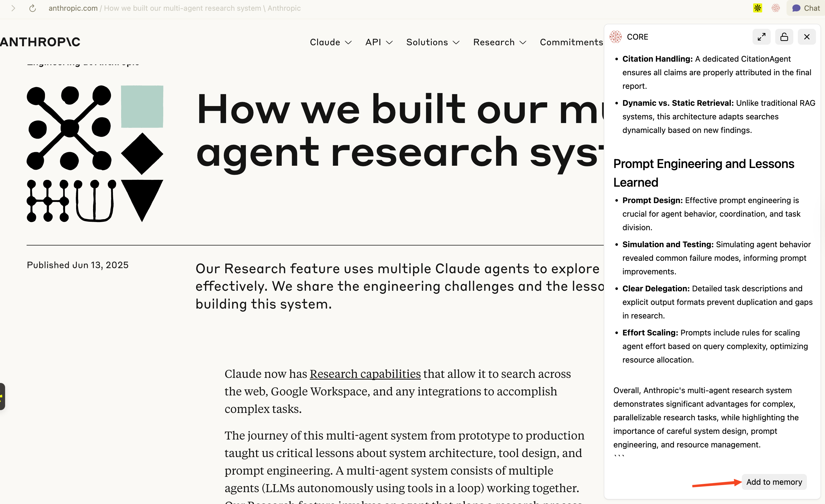Click the Anthropic logo wordmark
Image resolution: width=825 pixels, height=504 pixels.
coord(40,42)
